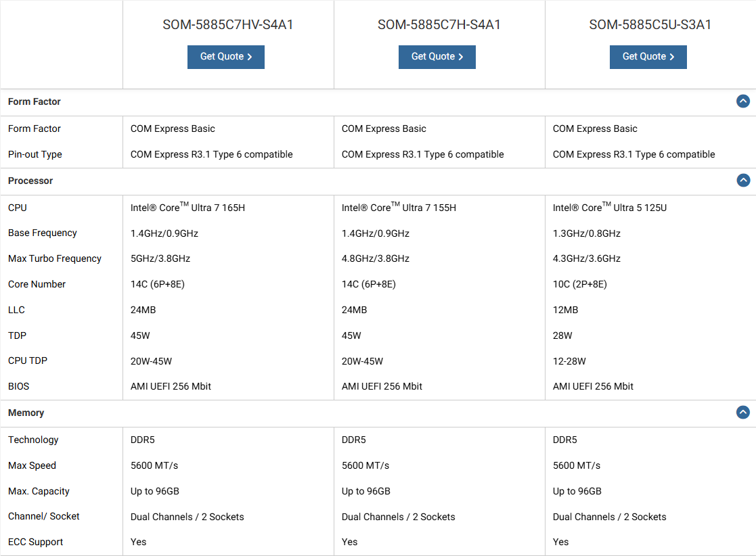Select the SOM-5885C7H-S4A1 product title

[x=439, y=24]
